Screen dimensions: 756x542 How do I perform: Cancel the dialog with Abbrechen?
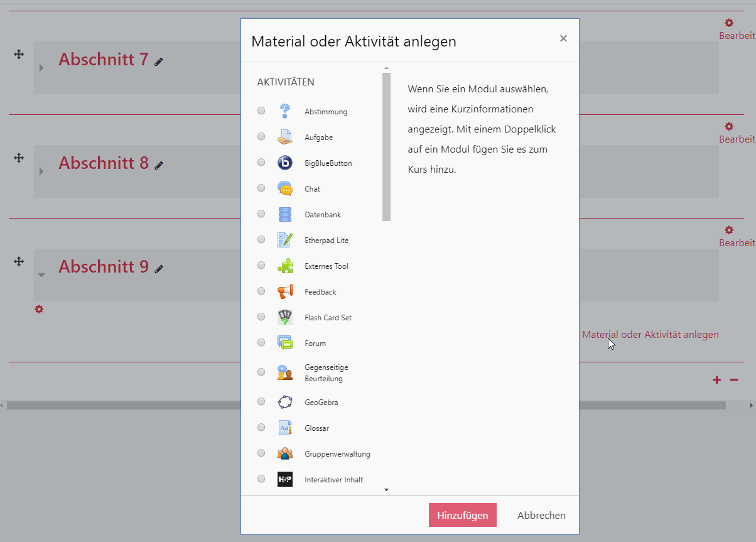pos(541,516)
